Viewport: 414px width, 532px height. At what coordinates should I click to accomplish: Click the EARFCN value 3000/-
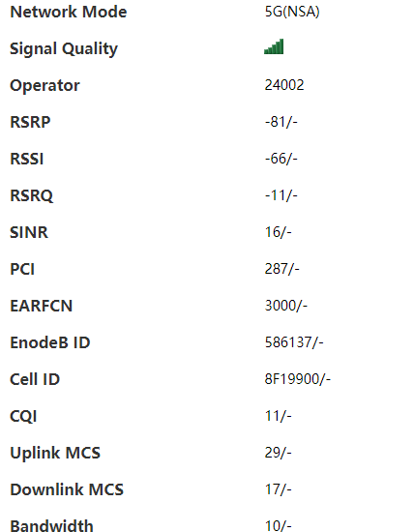[x=286, y=306]
